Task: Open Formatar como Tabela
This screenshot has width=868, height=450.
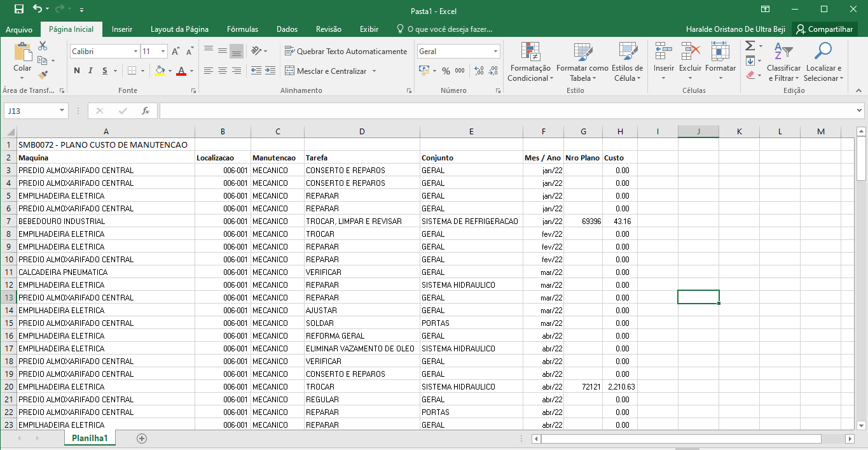Action: 582,62
